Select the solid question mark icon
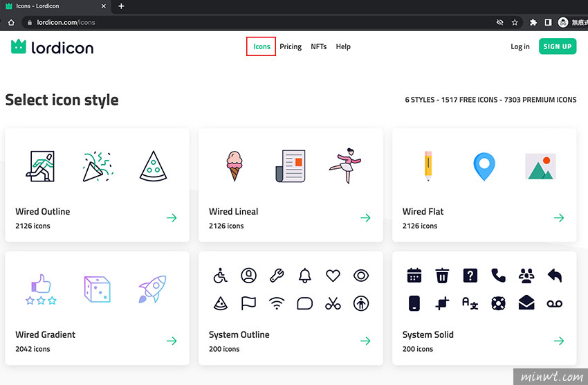The width and height of the screenshot is (588, 385). tap(470, 276)
